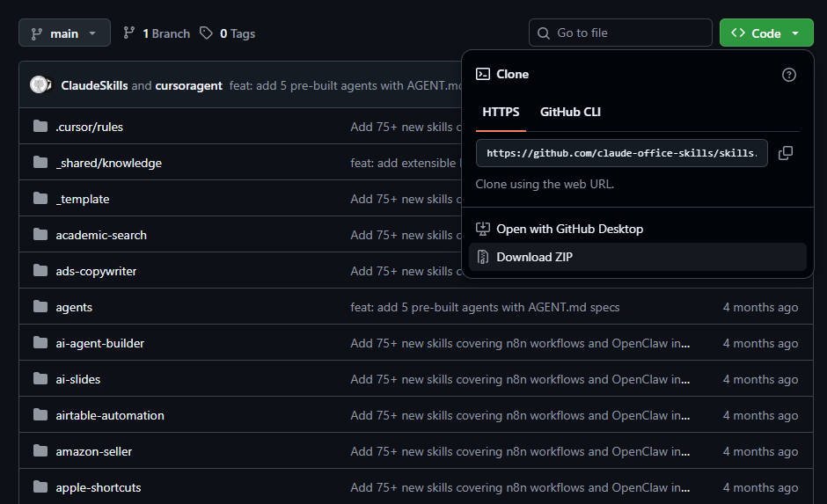Open the _template folder

coord(83,199)
